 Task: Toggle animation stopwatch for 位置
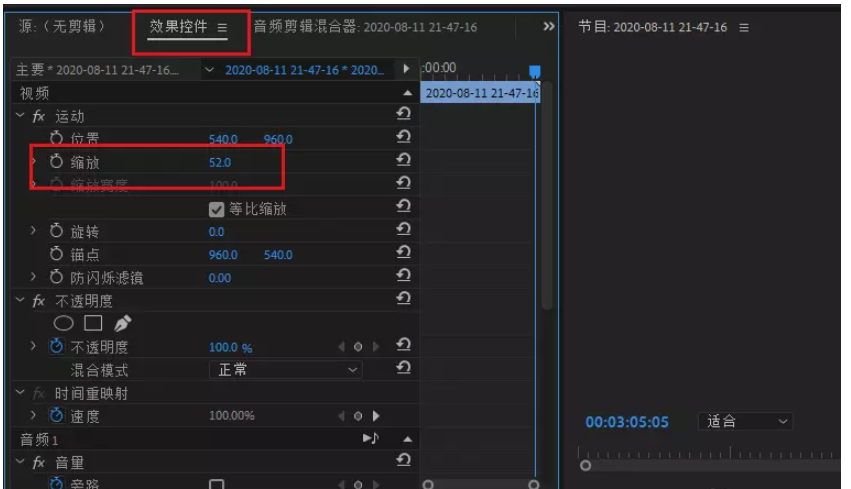56,138
